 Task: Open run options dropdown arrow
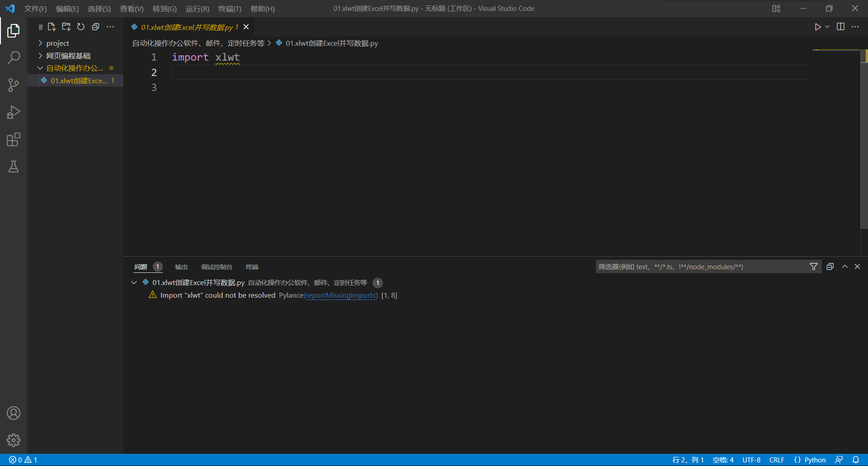827,27
